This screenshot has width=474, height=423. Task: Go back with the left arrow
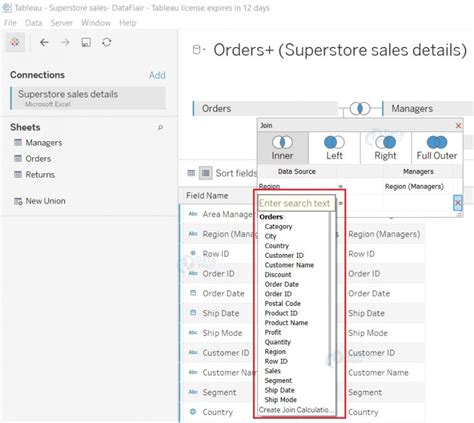pyautogui.click(x=44, y=42)
